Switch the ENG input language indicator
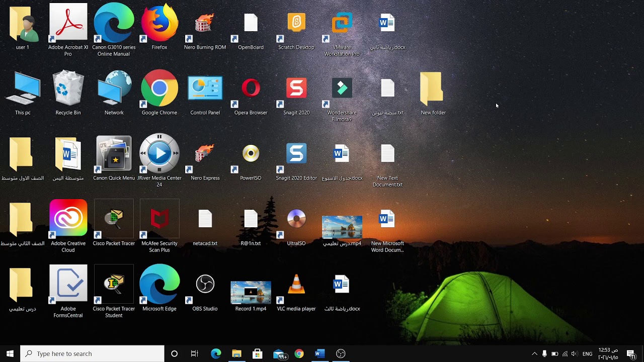Image resolution: width=644 pixels, height=362 pixels. [x=587, y=353]
